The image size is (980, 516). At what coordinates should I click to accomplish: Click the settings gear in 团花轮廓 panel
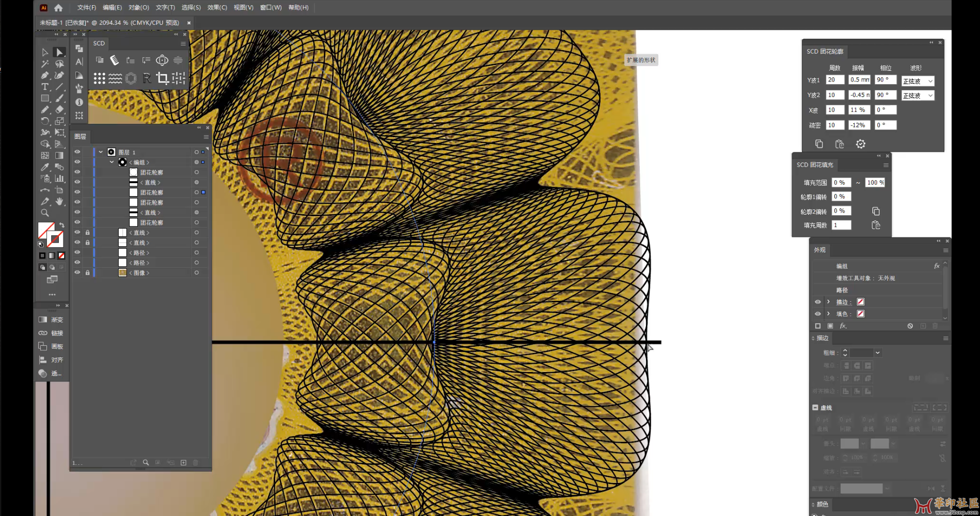coord(860,144)
